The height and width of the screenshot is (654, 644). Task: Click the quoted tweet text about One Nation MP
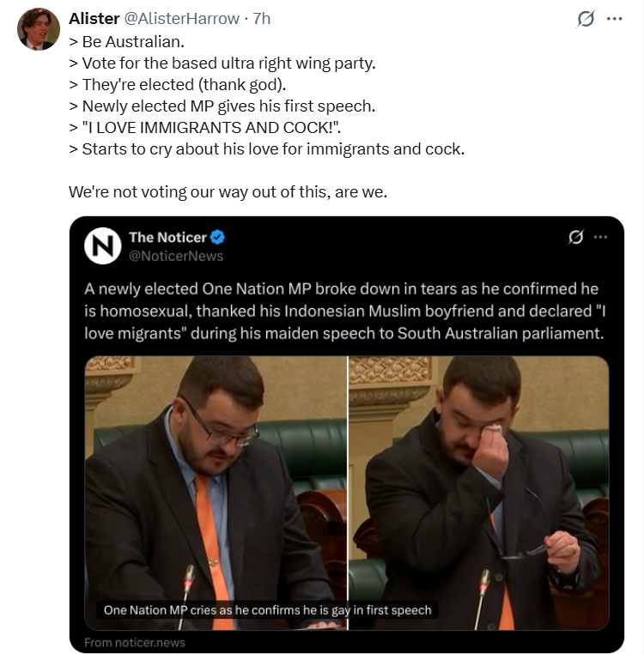[x=344, y=312]
